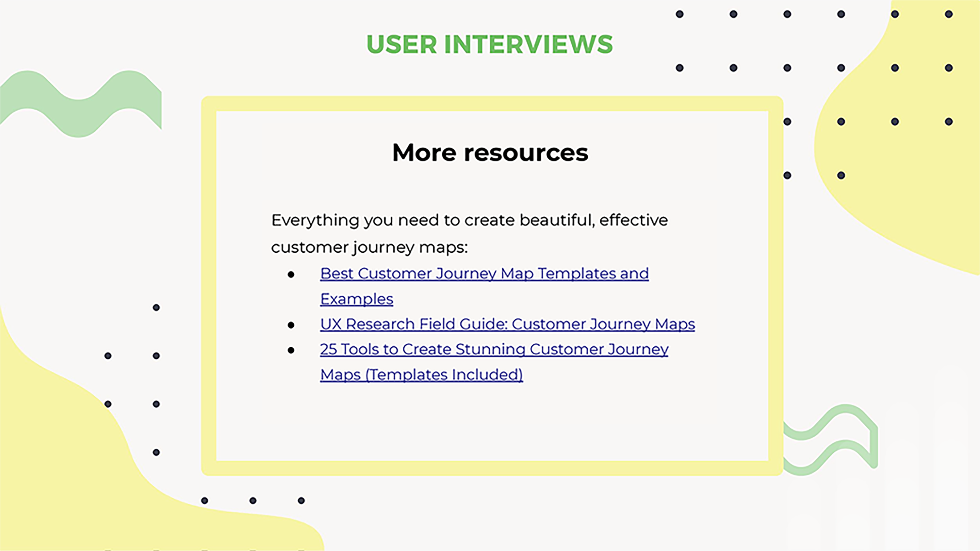Click the word Stunning in third link
980x551 pixels.
[x=491, y=349]
